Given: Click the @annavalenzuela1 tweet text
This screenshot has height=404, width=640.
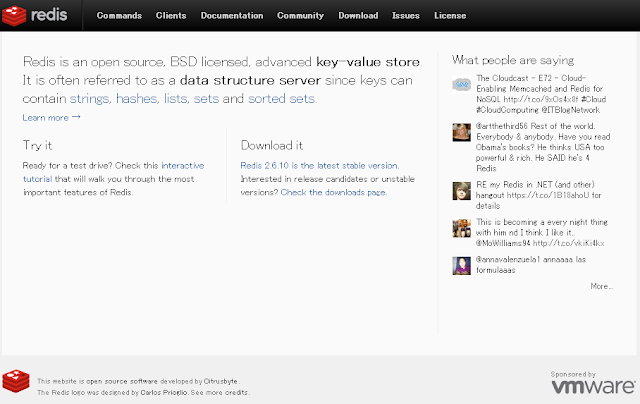Looking at the screenshot, I should [x=531, y=265].
